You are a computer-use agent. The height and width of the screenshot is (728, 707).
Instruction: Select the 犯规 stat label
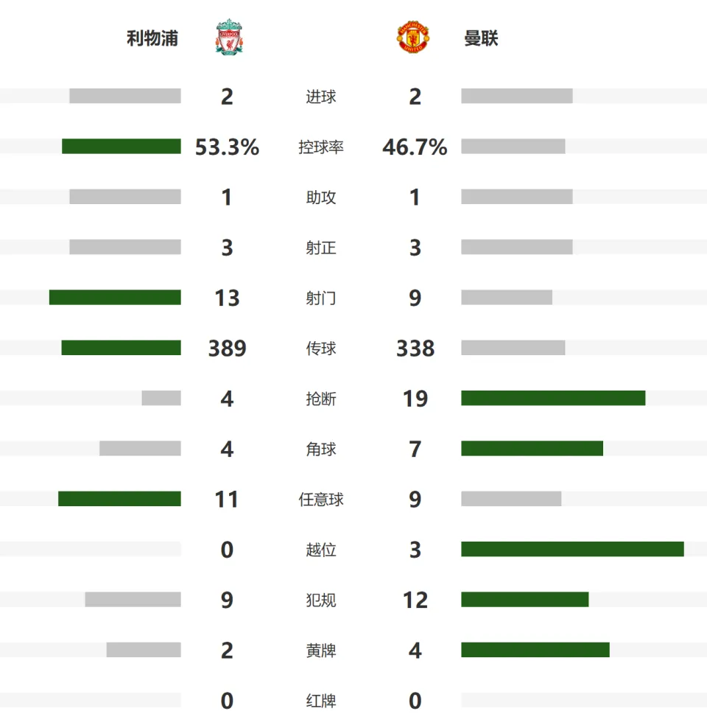click(x=321, y=600)
